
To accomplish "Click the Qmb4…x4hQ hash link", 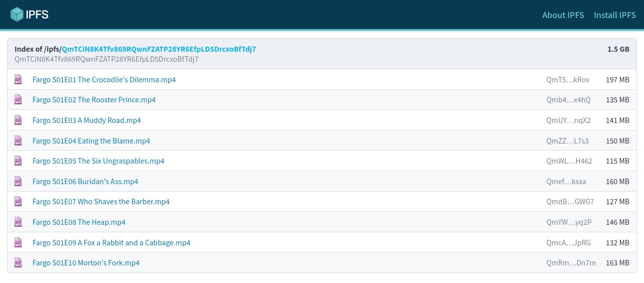I will pyautogui.click(x=569, y=100).
